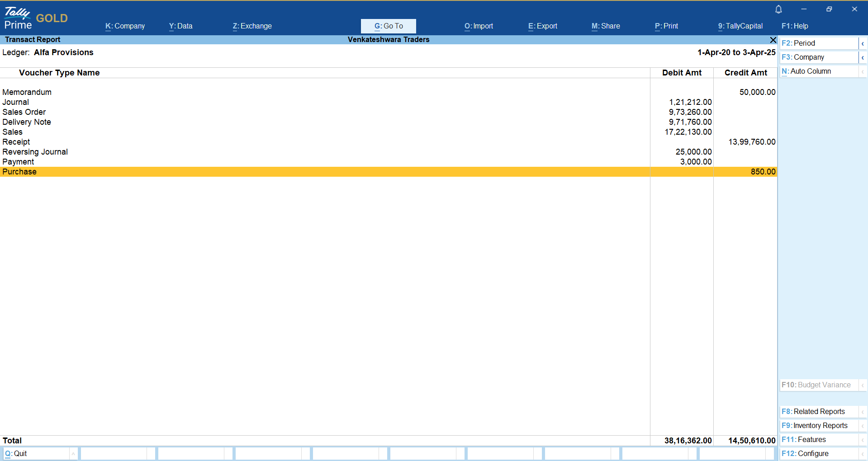Expand the arrow beside F2 Period

pos(863,43)
